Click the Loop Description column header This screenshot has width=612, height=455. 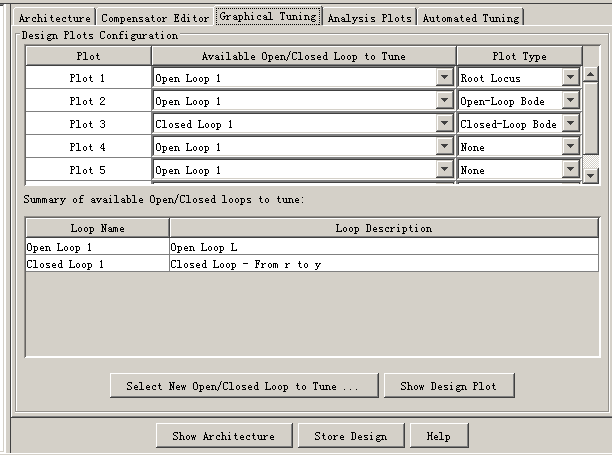(384, 228)
